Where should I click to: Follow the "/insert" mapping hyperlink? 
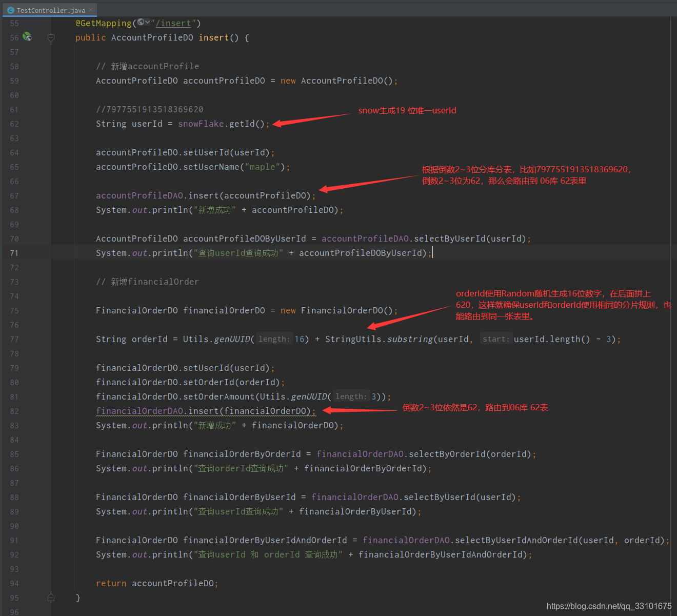(174, 23)
